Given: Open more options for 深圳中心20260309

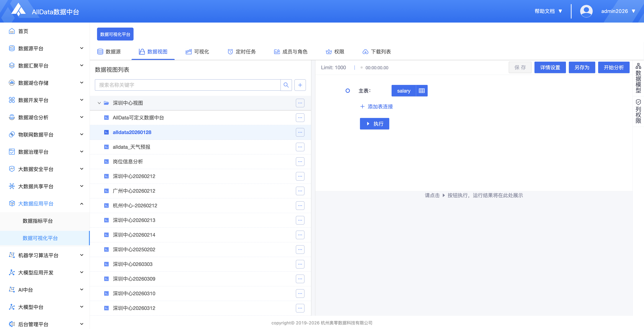Looking at the screenshot, I should [x=300, y=279].
